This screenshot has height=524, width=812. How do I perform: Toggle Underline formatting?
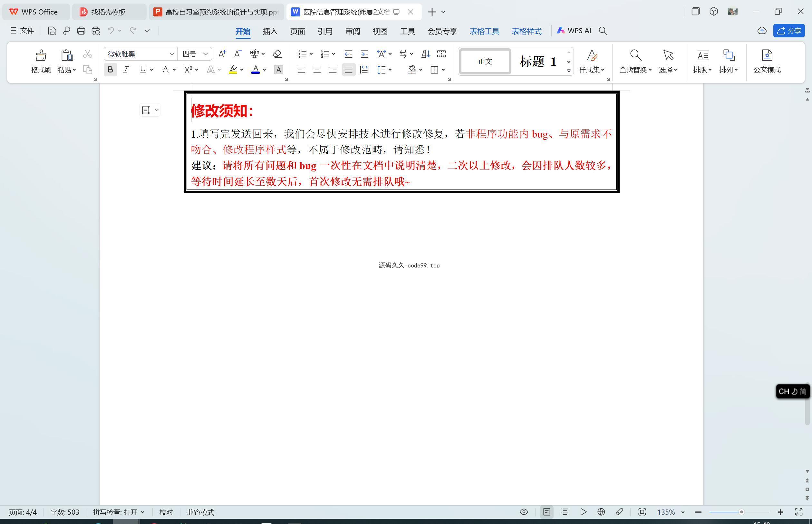[143, 70]
